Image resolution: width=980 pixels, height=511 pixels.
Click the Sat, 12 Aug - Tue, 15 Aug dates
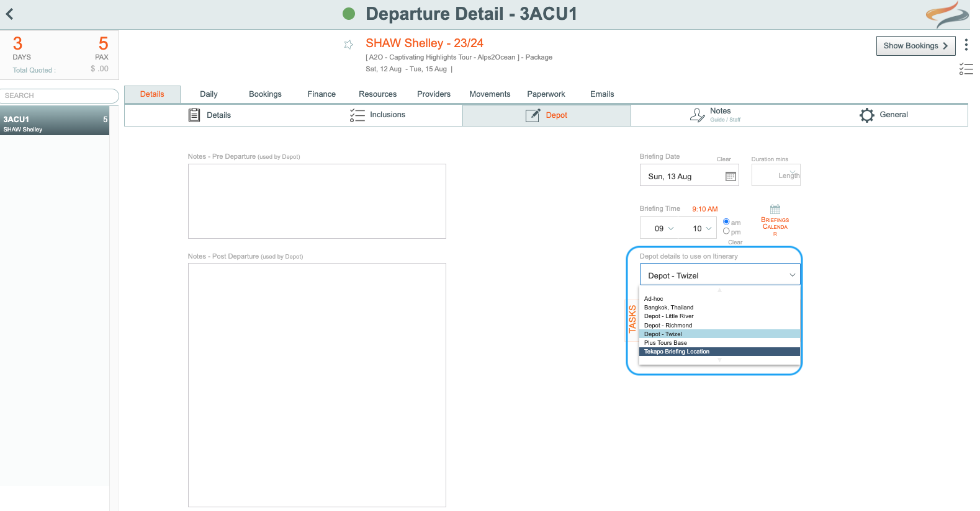click(x=406, y=69)
